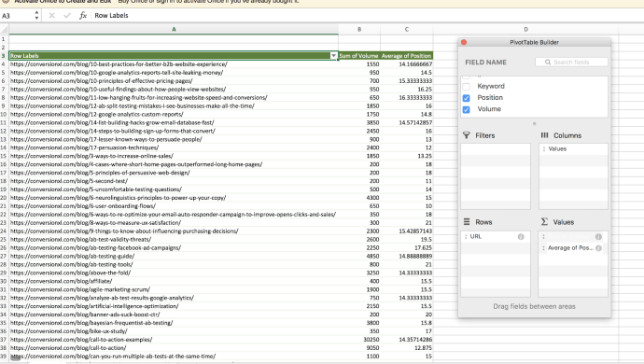Uncheck the Volume field checkbox
Viewport: 644px width, 364px height.
click(x=466, y=109)
